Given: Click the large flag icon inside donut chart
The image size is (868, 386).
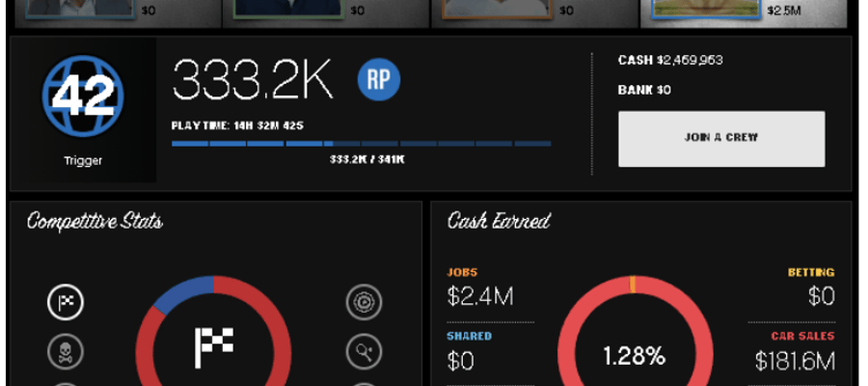Looking at the screenshot, I should coord(214,347).
